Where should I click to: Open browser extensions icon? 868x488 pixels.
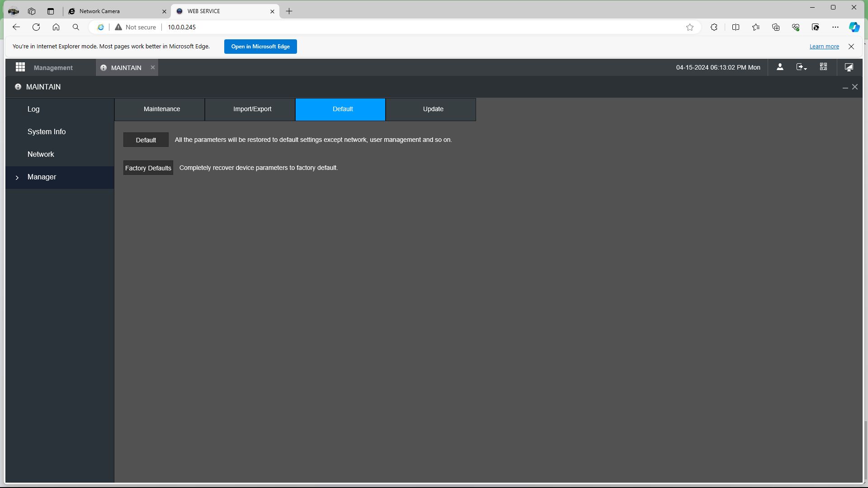click(x=714, y=27)
